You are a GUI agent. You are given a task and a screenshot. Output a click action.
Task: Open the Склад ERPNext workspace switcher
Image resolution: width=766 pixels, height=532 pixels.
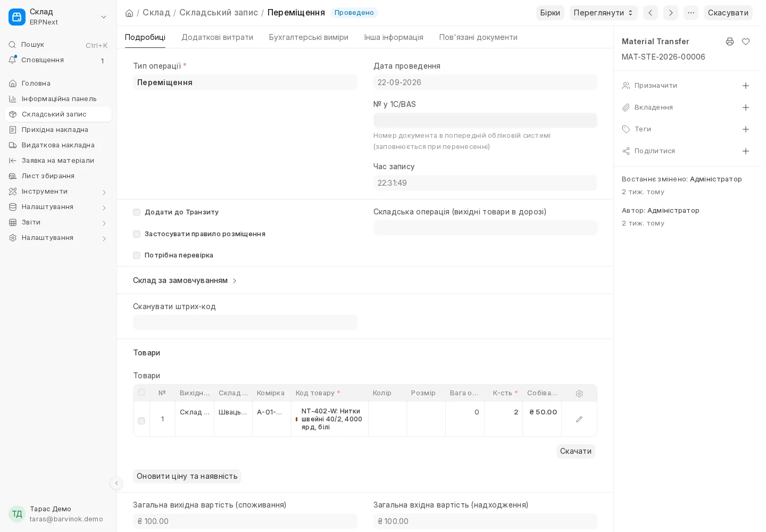pos(58,17)
